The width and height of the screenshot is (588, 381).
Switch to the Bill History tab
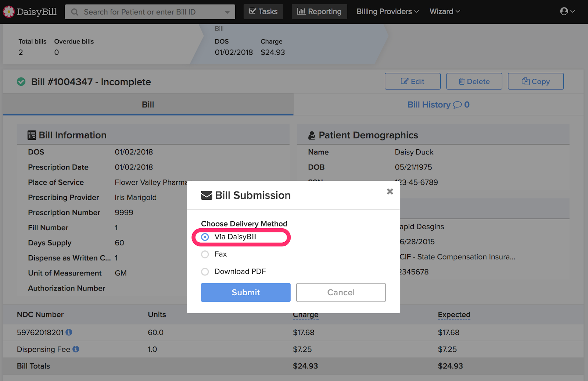click(x=438, y=104)
